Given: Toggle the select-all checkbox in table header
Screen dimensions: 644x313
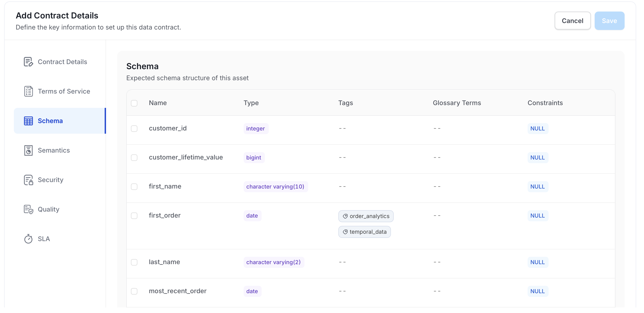Looking at the screenshot, I should point(134,103).
